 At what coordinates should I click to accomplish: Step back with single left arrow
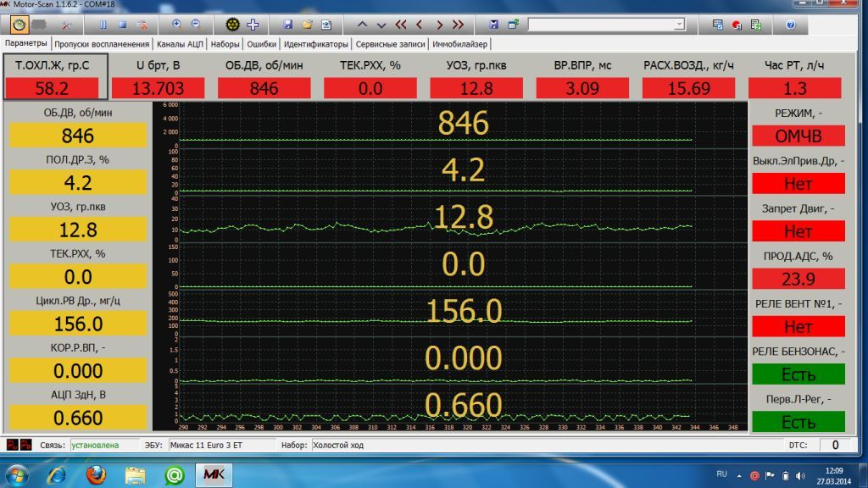(419, 25)
